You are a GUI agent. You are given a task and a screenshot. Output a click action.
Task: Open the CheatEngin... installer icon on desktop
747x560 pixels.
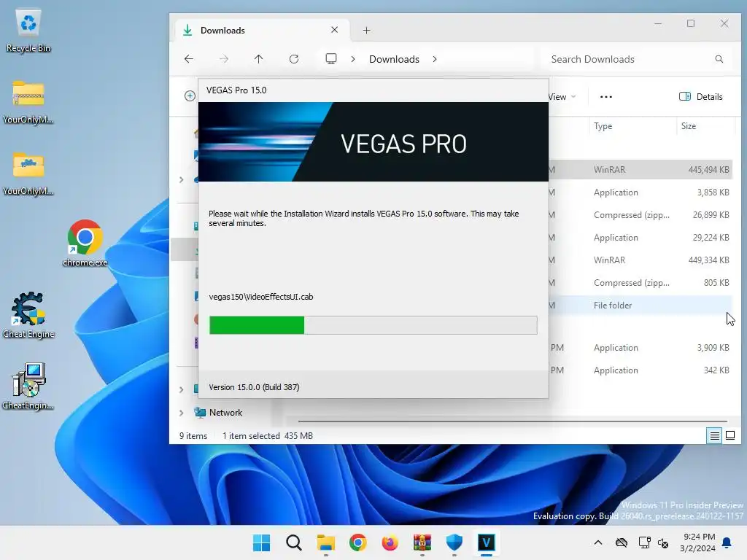[28, 386]
